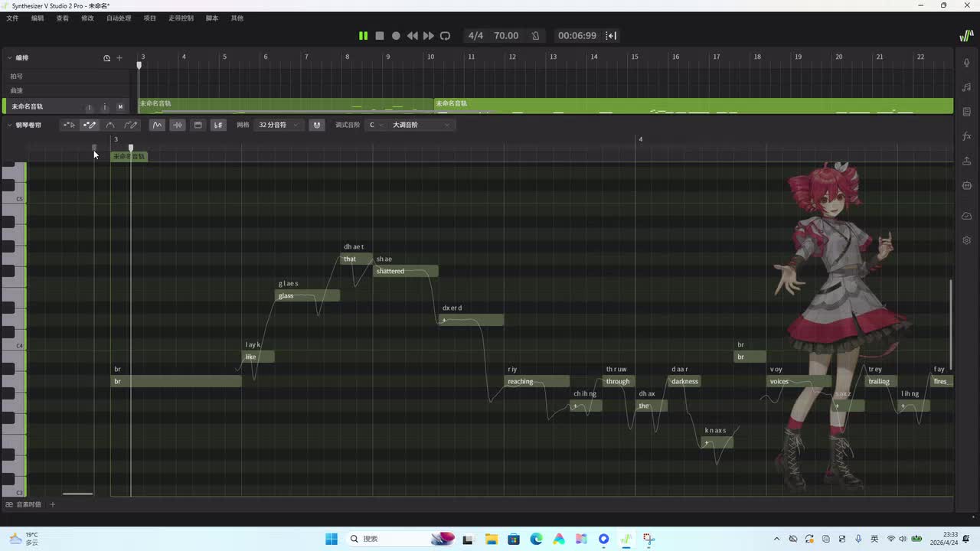The image size is (980, 551).
Task: Open the 脚本 menu
Action: [x=212, y=18]
